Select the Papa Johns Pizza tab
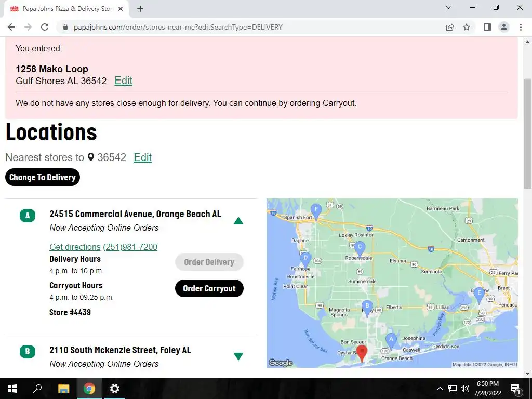532x399 pixels. pos(66,9)
